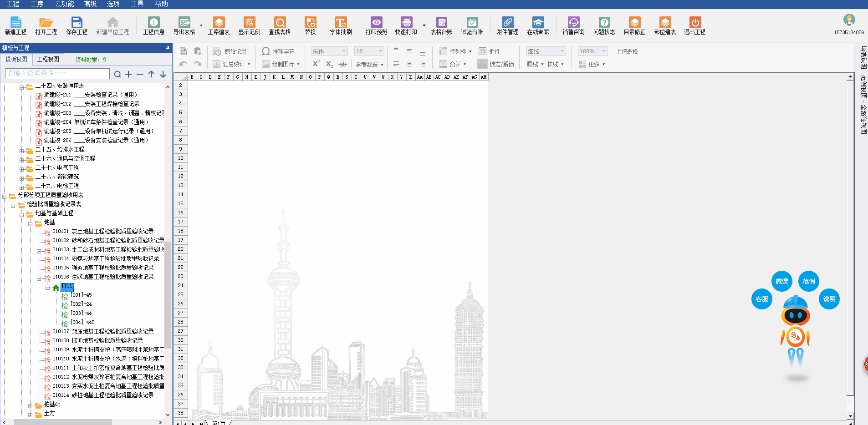This screenshot has width=868, height=425.
Task: Toggle superscript X² formatting
Action: point(316,64)
